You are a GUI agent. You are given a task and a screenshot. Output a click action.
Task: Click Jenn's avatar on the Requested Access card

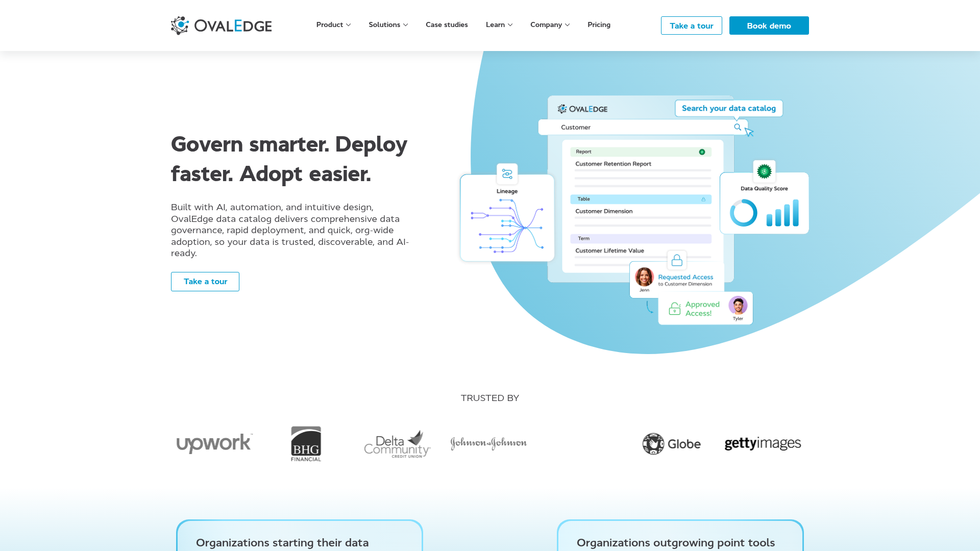644,278
